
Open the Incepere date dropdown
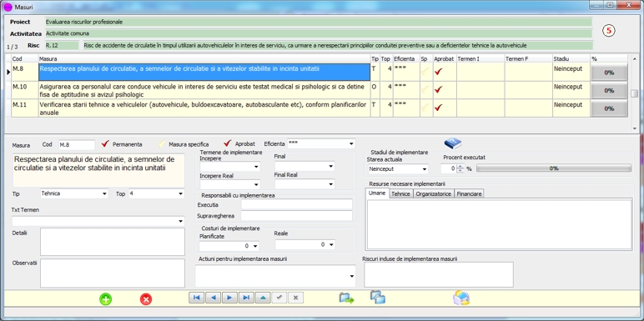click(x=256, y=167)
